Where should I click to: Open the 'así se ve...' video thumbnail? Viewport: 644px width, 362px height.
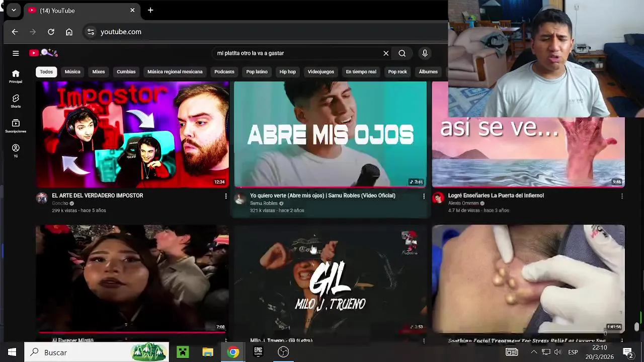click(x=528, y=152)
